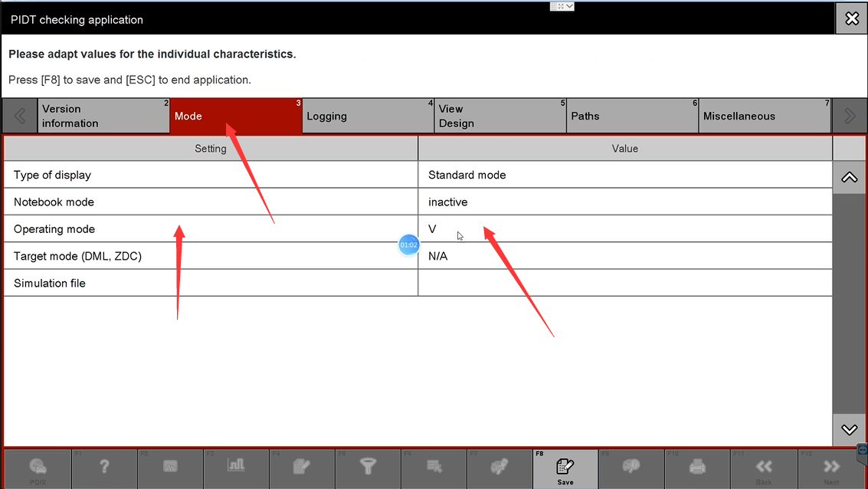Click the PQIS icon in bottom toolbar
Screen dimensions: 868x489
tap(38, 468)
